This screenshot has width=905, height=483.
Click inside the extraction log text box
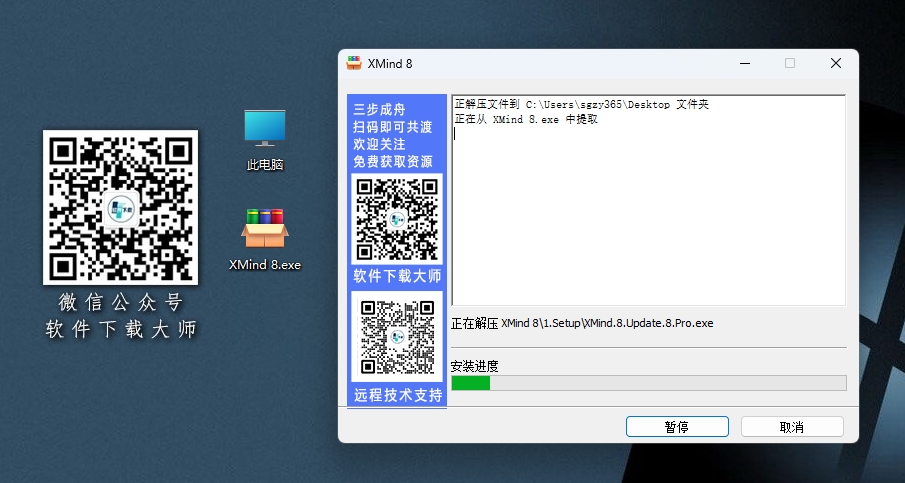click(x=649, y=200)
